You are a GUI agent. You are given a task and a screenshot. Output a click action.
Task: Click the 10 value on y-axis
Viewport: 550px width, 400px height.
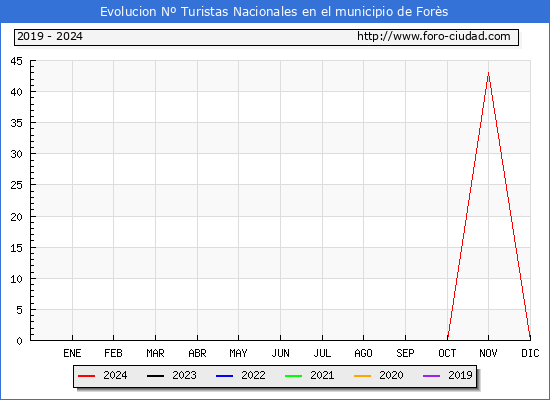(16, 279)
